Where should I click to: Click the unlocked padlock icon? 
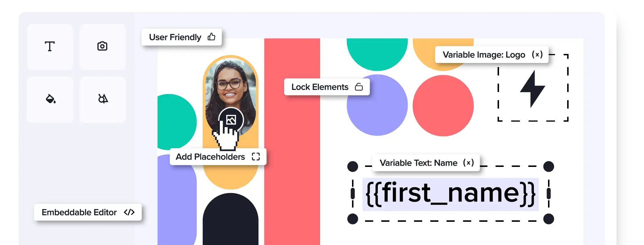[x=359, y=87]
